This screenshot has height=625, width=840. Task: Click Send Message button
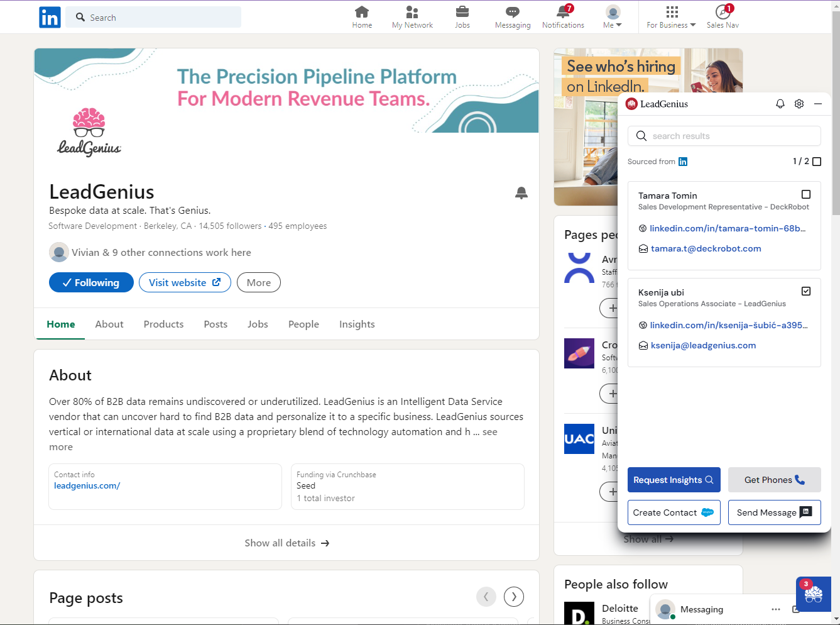coord(774,512)
